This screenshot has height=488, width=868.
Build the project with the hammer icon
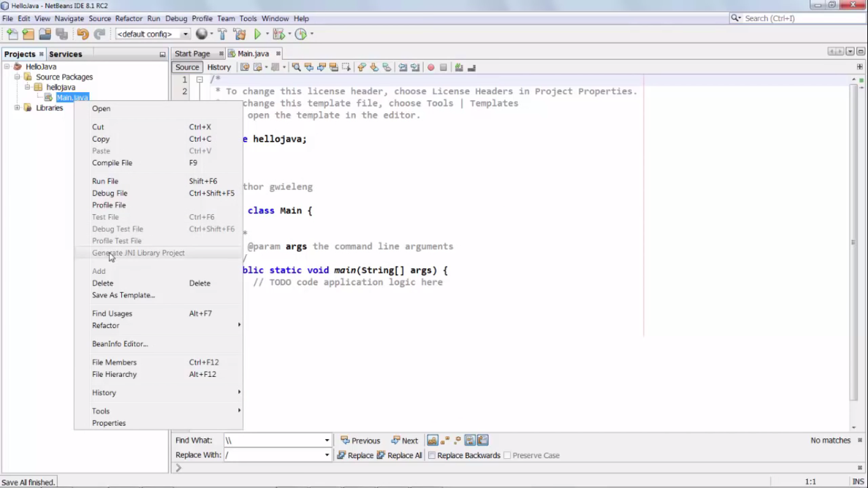(222, 34)
